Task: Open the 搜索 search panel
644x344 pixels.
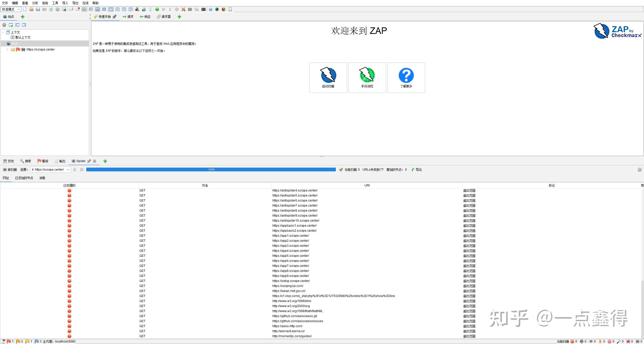Action: pyautogui.click(x=26, y=161)
